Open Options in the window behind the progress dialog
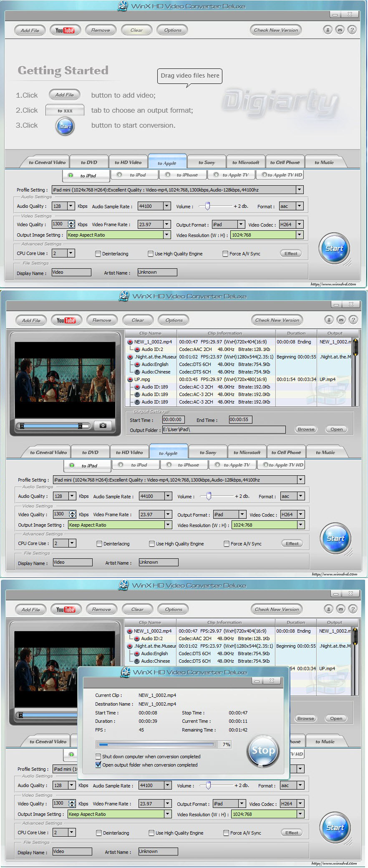This screenshot has height=868, width=368. pyautogui.click(x=174, y=609)
